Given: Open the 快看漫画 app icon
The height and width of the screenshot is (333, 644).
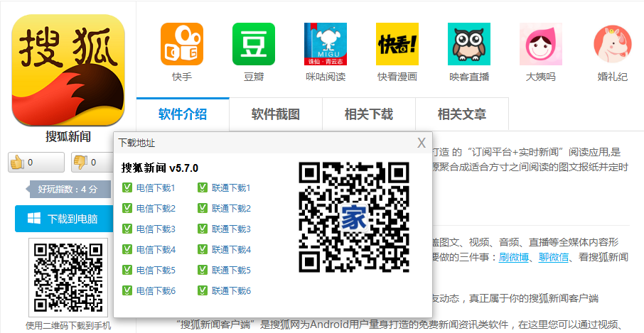Looking at the screenshot, I should tap(397, 44).
